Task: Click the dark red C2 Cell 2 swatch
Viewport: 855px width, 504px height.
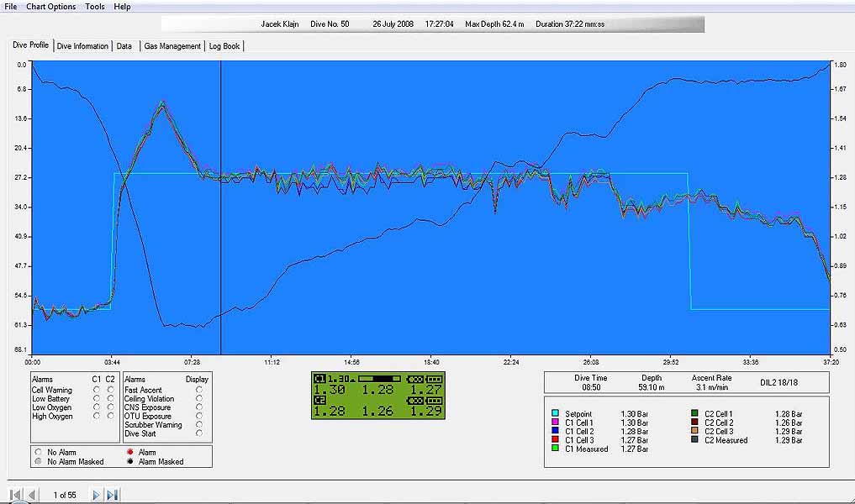Action: click(x=694, y=422)
